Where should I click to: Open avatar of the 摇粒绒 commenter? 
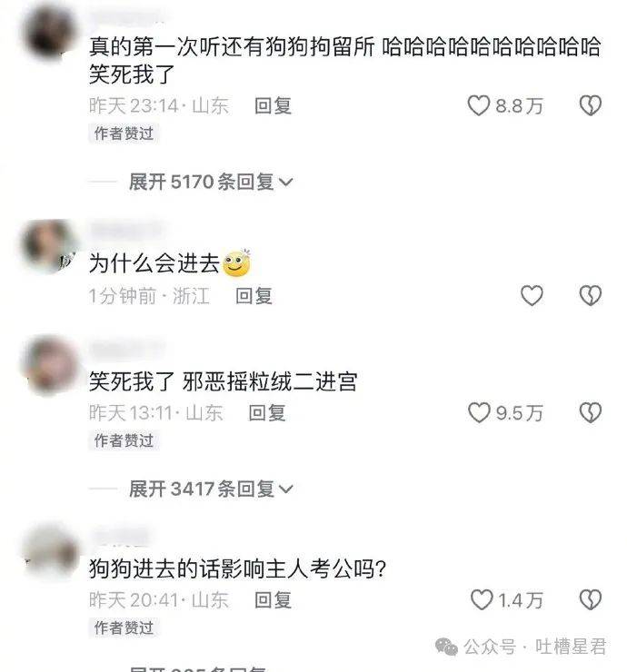pos(51,364)
